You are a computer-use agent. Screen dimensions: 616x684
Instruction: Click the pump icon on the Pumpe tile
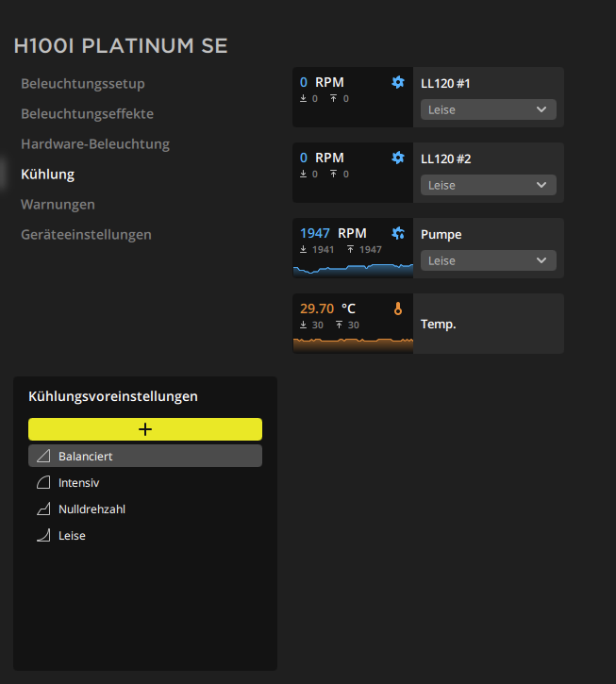397,233
